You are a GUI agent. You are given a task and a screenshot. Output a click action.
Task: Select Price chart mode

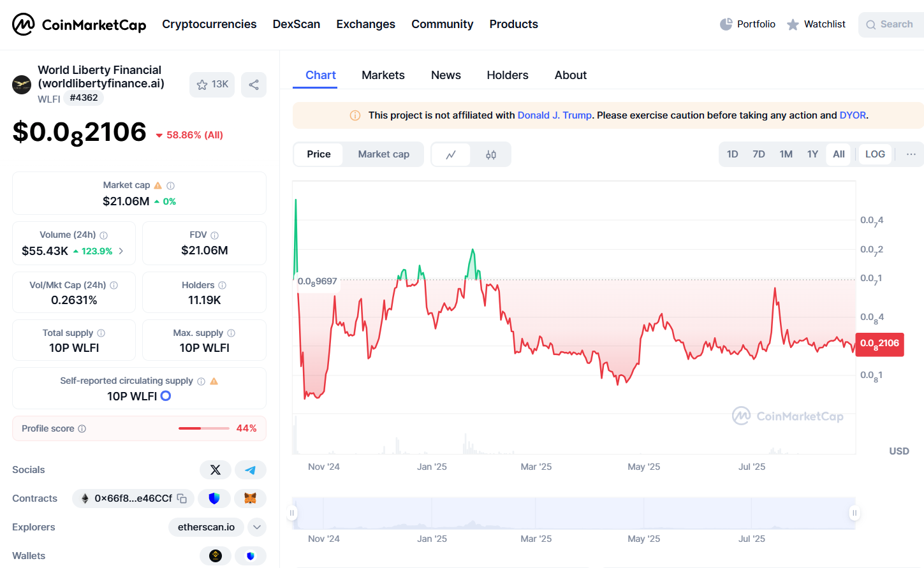[319, 154]
